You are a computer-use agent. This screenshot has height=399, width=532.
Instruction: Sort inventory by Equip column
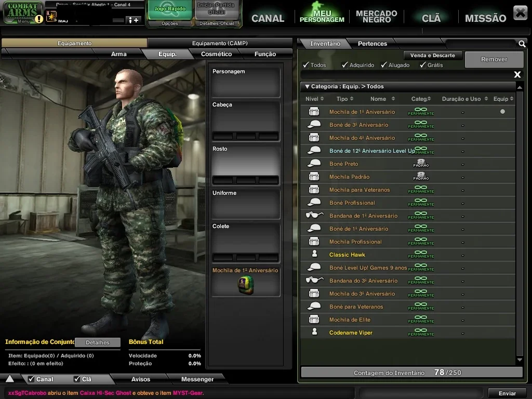click(x=503, y=99)
